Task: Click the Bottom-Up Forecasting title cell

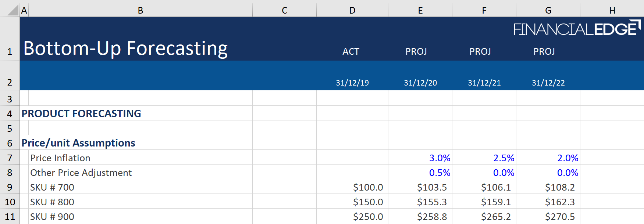Action: pyautogui.click(x=125, y=48)
